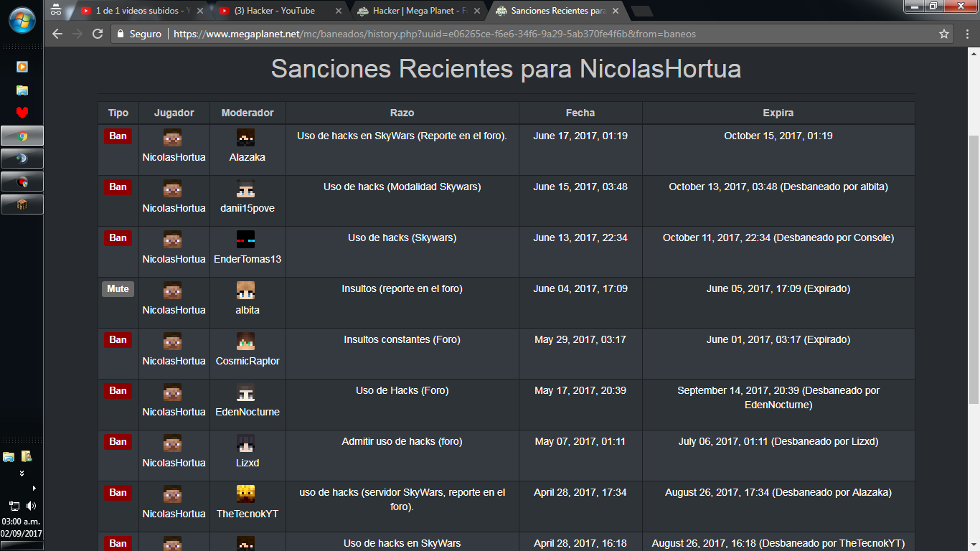Open the volume speaker tray icon
The image size is (980, 551).
[x=31, y=506]
